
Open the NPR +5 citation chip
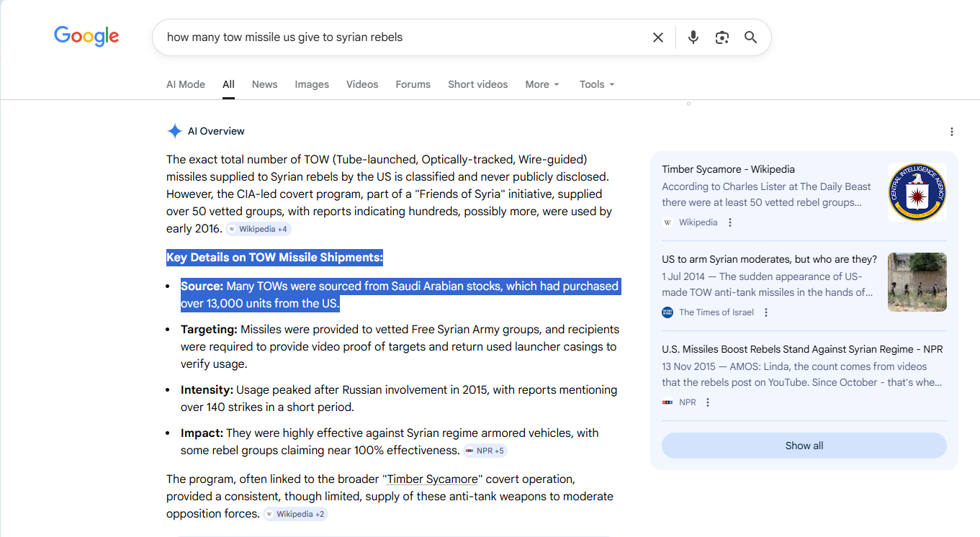click(485, 451)
